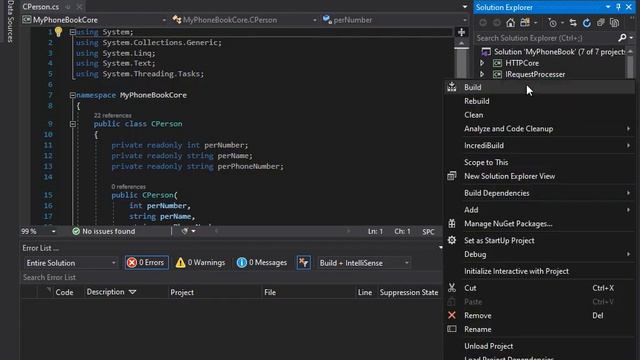The width and height of the screenshot is (640, 360).
Task: Open the Entire Solution scope dropdown
Action: 71,263
